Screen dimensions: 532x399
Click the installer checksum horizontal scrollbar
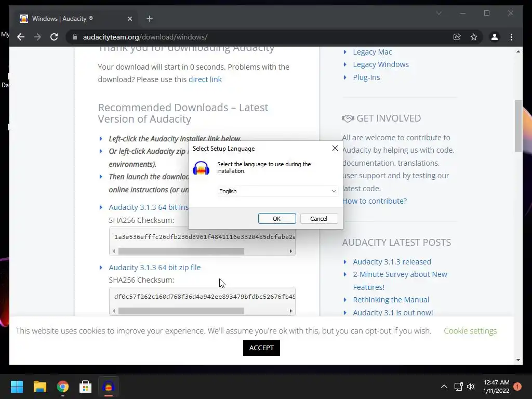(x=181, y=251)
